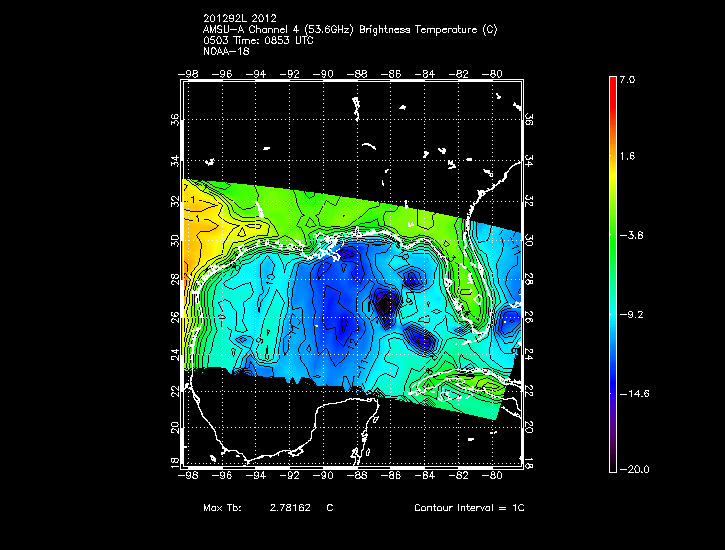This screenshot has width=725, height=550.
Task: Click the '18' latitude label on right axis
Action: [x=529, y=463]
